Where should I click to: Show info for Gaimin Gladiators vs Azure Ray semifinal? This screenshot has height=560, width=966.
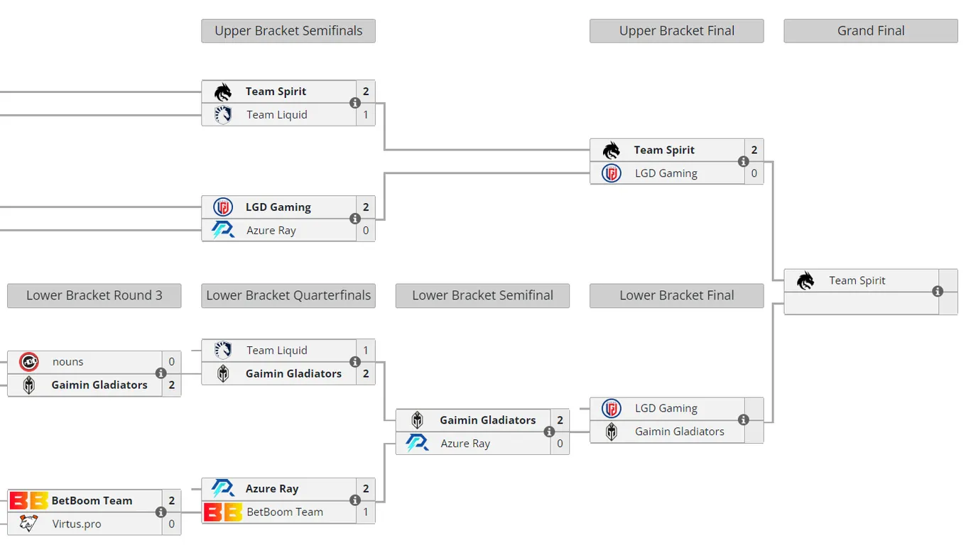[x=549, y=432]
